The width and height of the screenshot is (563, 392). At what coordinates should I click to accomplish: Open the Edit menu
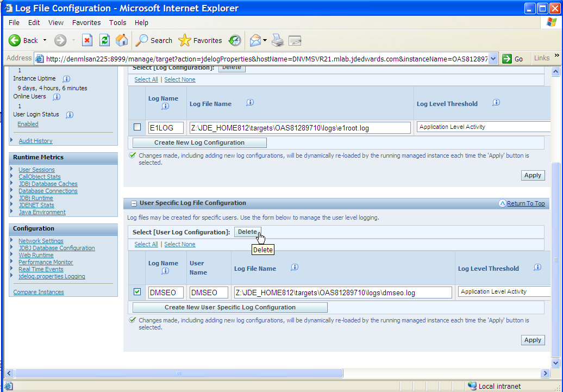click(x=34, y=23)
